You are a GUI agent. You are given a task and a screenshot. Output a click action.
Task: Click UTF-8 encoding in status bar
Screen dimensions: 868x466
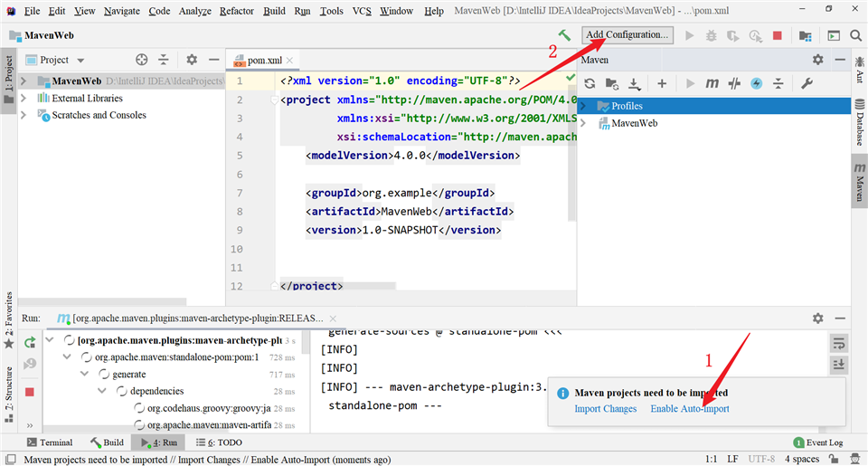click(x=761, y=460)
